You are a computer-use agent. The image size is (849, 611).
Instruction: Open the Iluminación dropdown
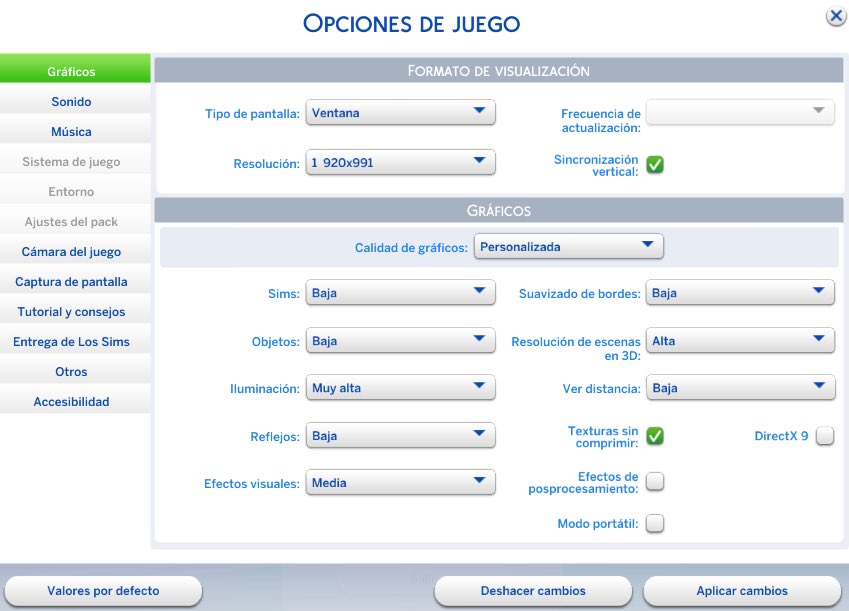(400, 388)
